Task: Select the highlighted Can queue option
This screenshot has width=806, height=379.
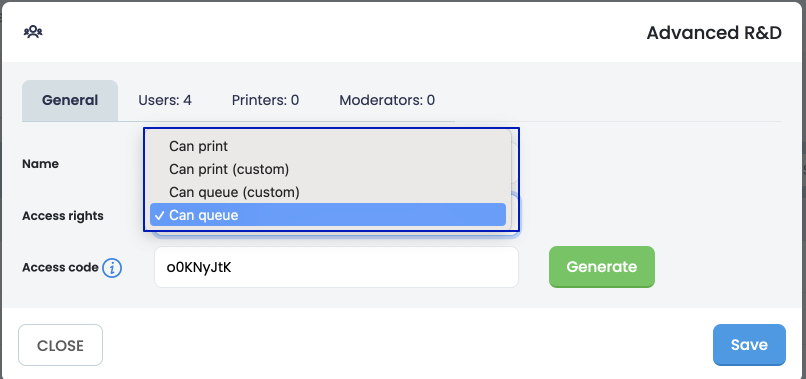Action: point(328,215)
